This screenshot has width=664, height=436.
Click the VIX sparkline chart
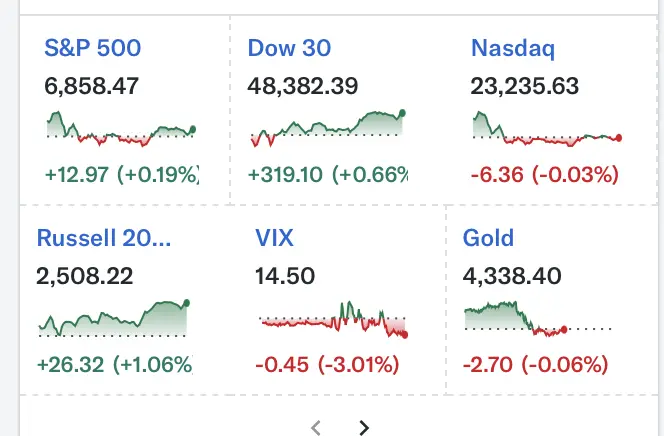(332, 320)
